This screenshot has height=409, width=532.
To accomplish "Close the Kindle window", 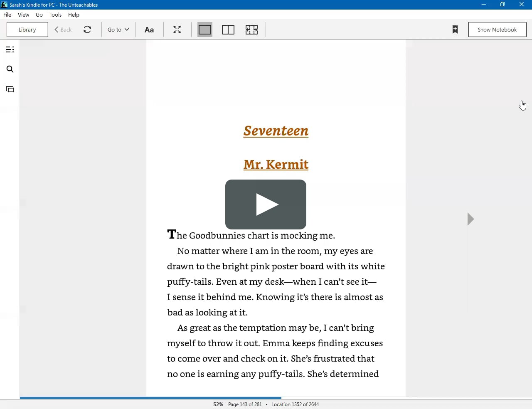I will (522, 5).
